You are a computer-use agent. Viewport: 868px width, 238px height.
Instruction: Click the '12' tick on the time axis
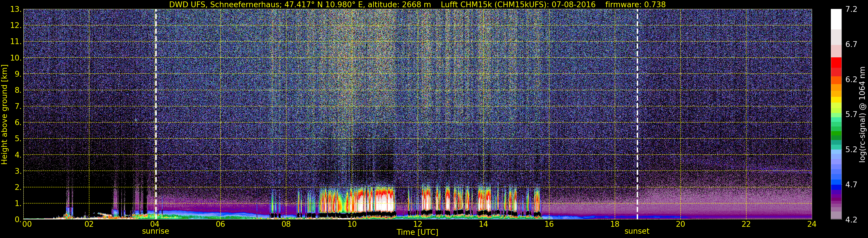pos(417,224)
